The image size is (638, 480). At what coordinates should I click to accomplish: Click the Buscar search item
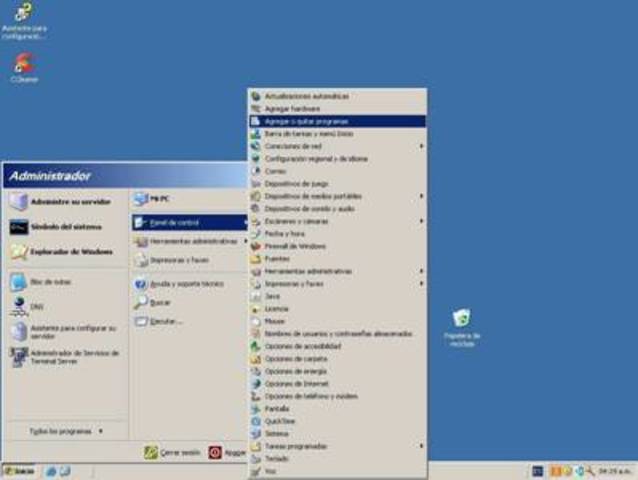pos(190,303)
